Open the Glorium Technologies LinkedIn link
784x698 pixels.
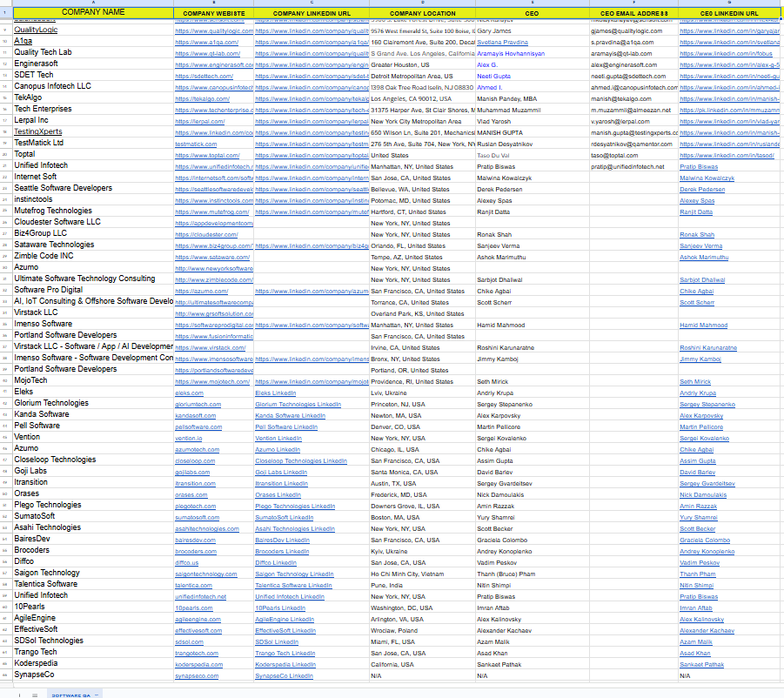coord(298,405)
